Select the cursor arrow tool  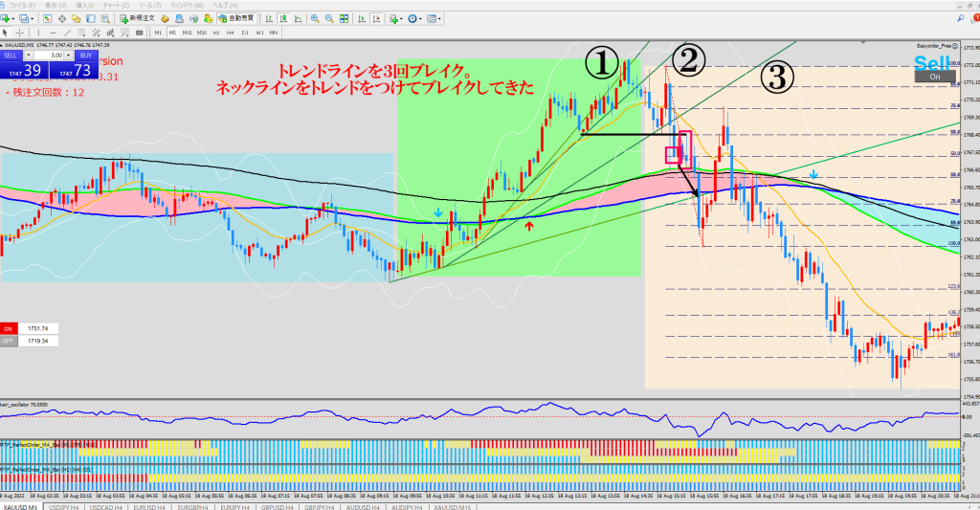tap(5, 33)
